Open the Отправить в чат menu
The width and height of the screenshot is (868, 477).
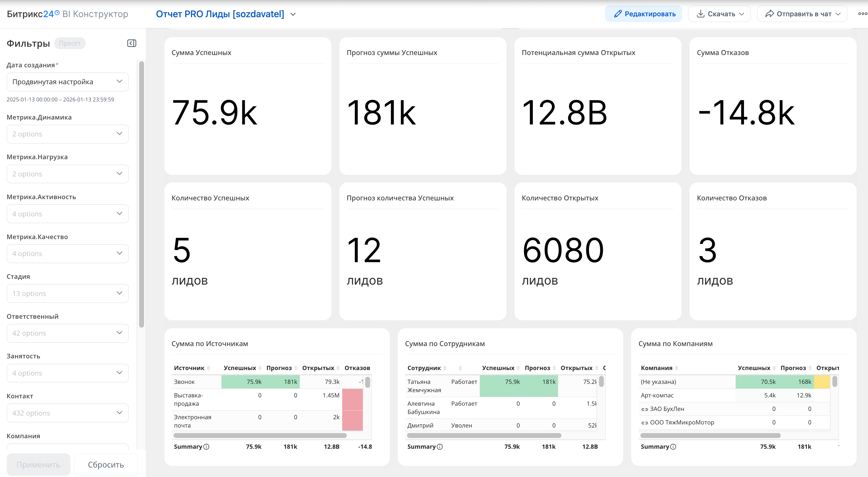802,14
